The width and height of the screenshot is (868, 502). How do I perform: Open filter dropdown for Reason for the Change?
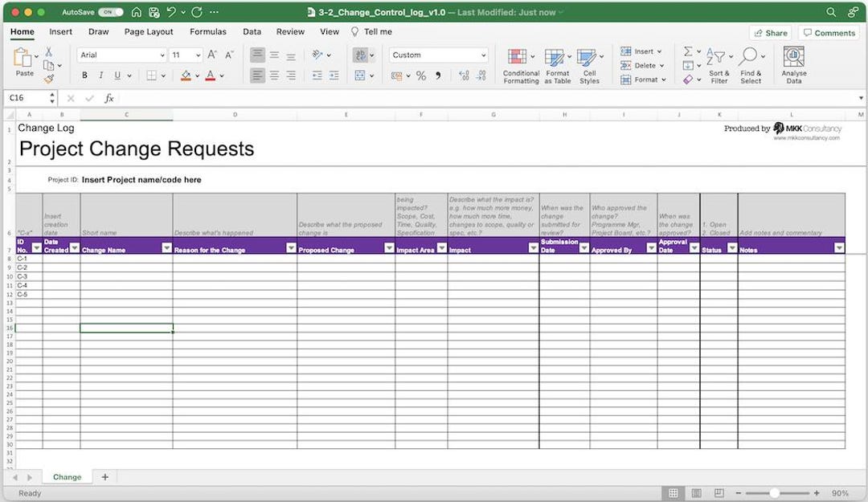[x=291, y=248]
